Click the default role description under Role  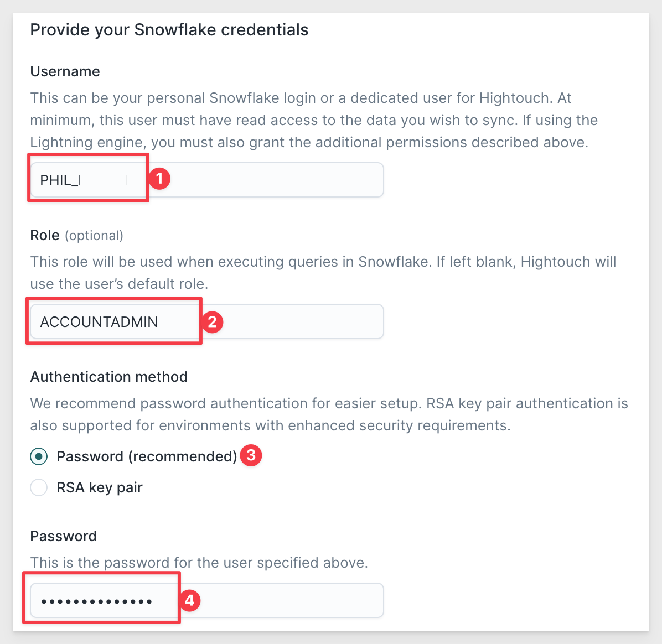tap(323, 273)
